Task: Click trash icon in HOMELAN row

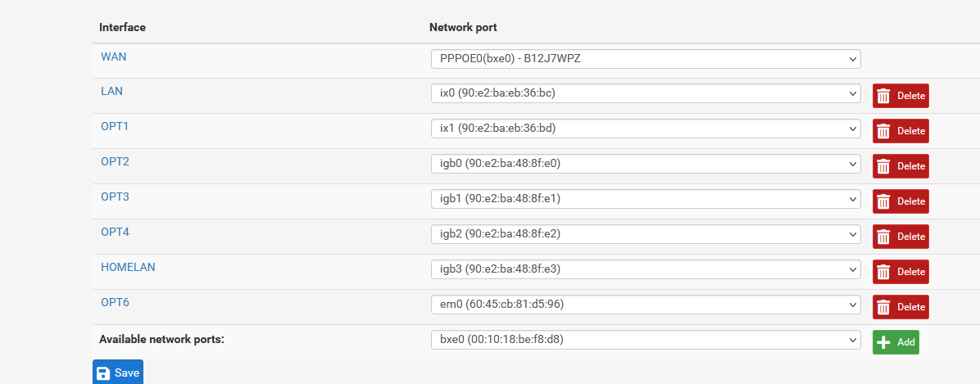Action: [x=883, y=272]
